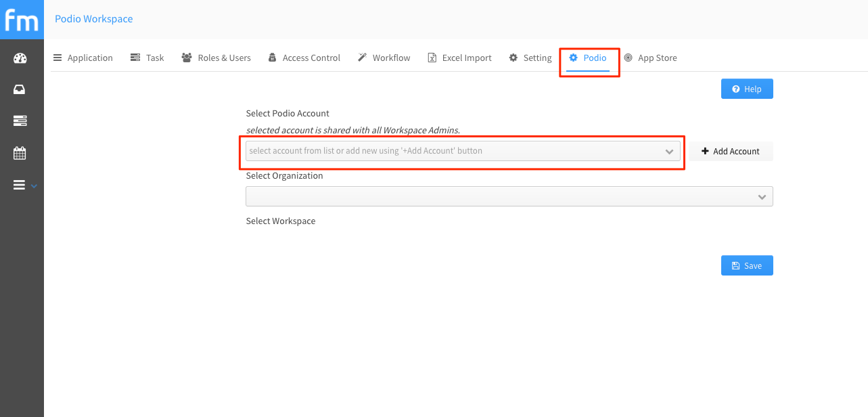Open the Roles & Users tab
Screen dimensions: 868x417
pyautogui.click(x=216, y=58)
